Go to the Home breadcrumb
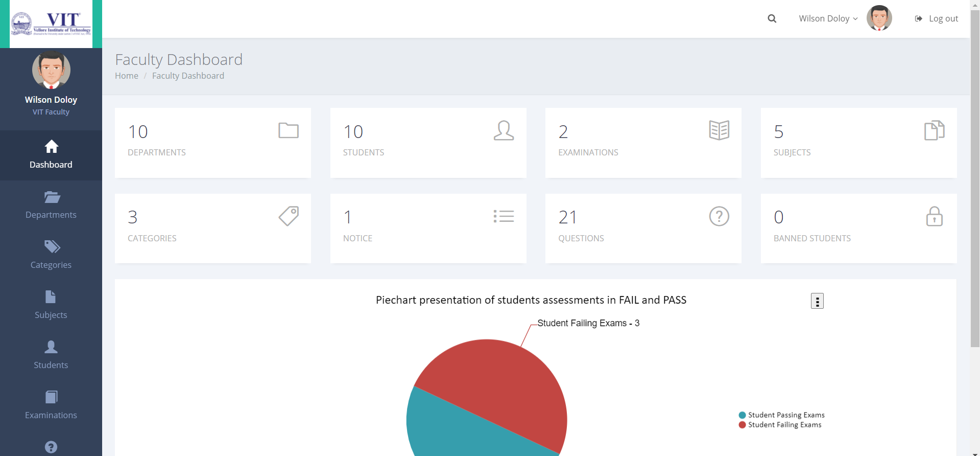Viewport: 980px width, 456px height. [127, 76]
